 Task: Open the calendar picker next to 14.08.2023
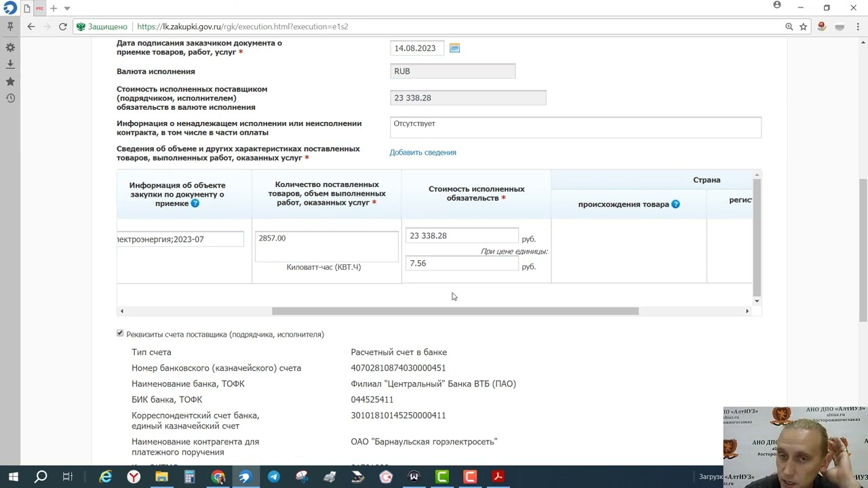coord(454,48)
